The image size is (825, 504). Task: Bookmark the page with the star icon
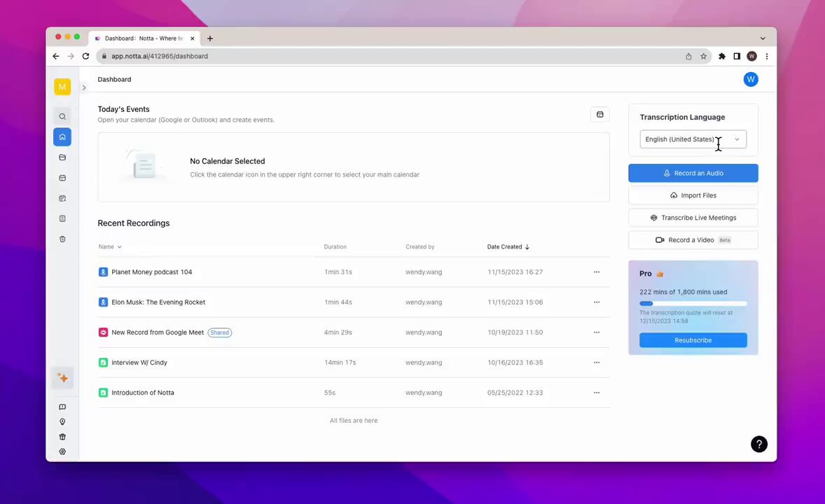(x=703, y=56)
